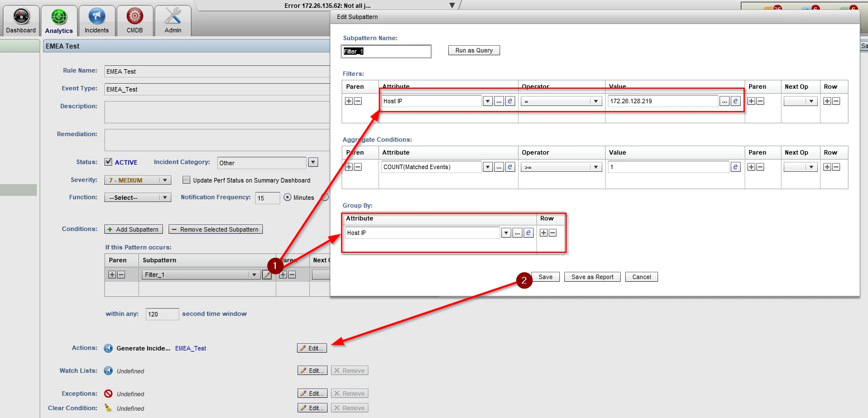The image size is (868, 418).
Task: Delete the Filters row with minus
Action: point(836,101)
